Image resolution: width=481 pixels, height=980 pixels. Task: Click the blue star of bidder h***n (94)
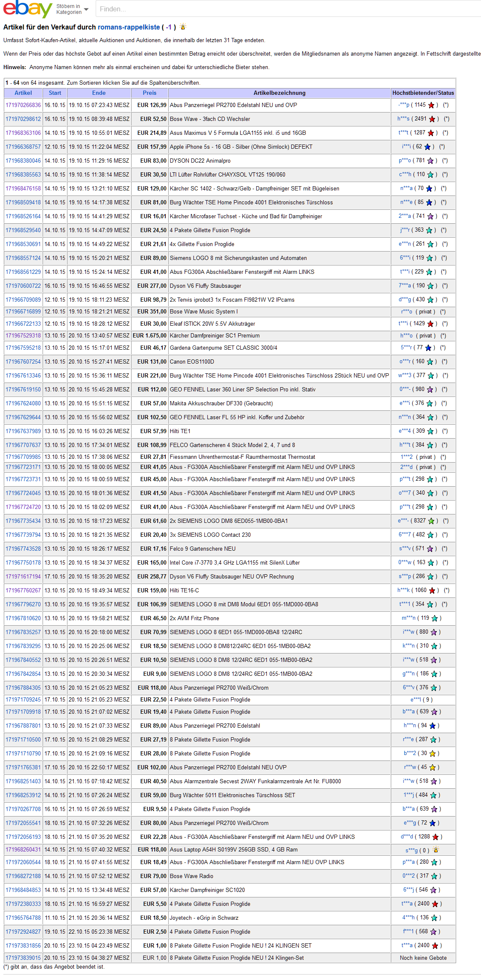[433, 726]
